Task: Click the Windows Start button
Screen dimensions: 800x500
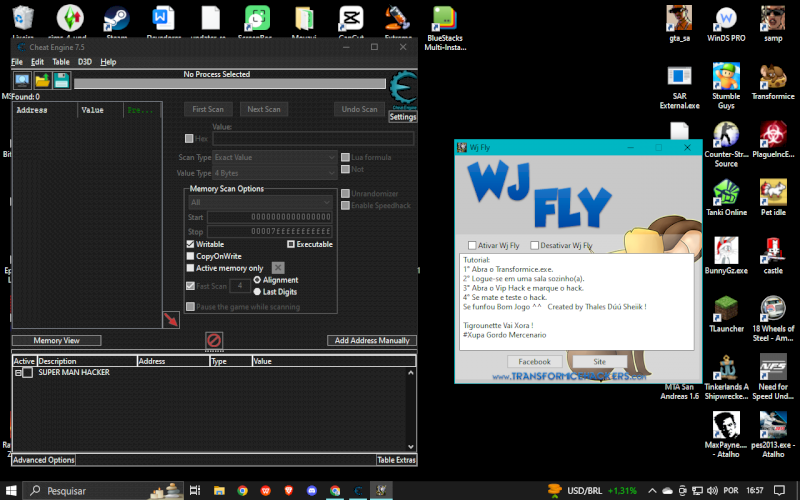Action: click(x=11, y=490)
